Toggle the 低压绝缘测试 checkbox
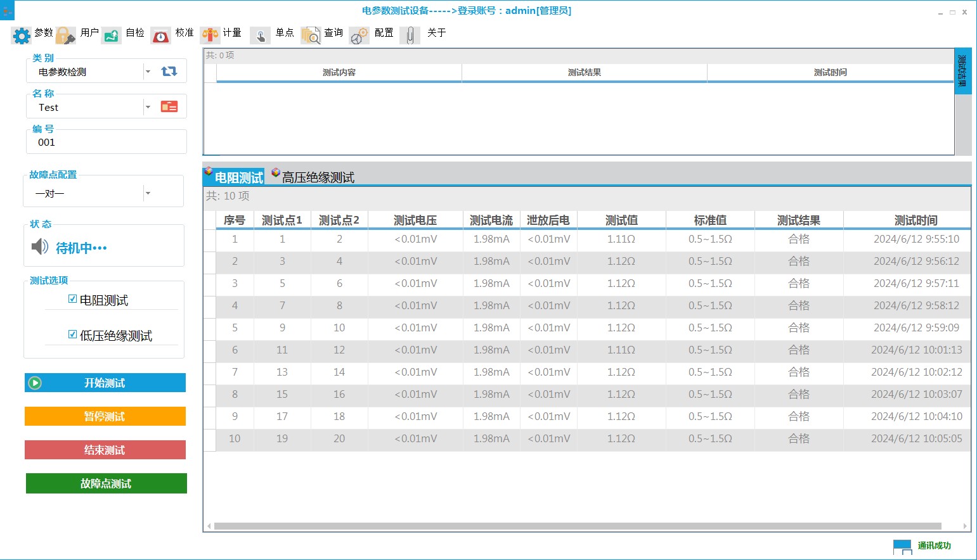Viewport: 977px width, 560px height. coord(72,334)
